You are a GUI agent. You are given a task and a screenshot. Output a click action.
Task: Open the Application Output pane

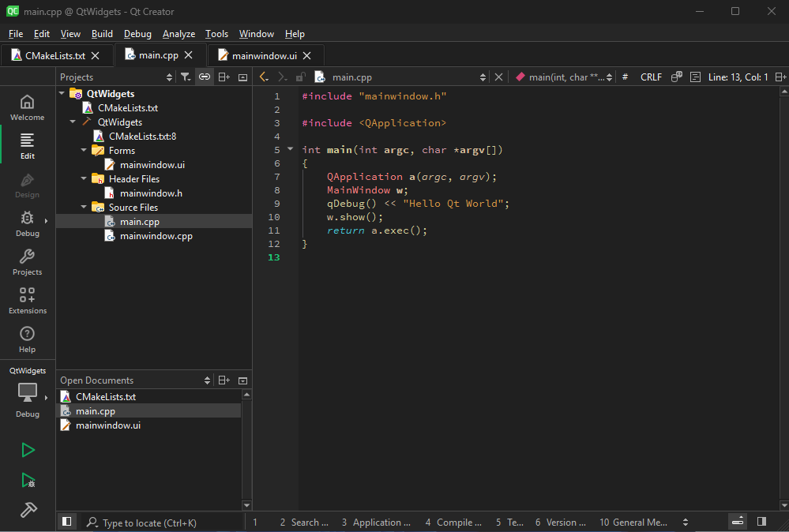(x=376, y=523)
